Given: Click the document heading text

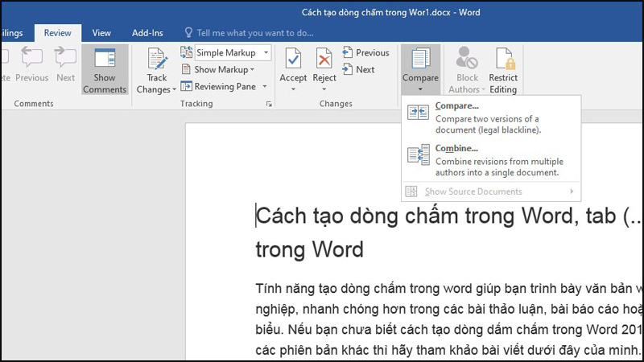Looking at the screenshot, I should click(x=448, y=232).
